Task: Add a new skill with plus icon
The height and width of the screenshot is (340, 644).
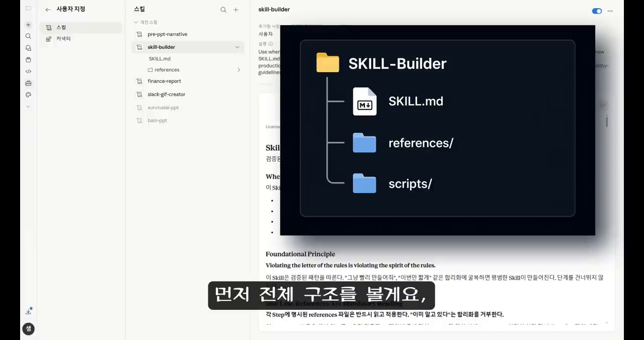Action: (235, 10)
